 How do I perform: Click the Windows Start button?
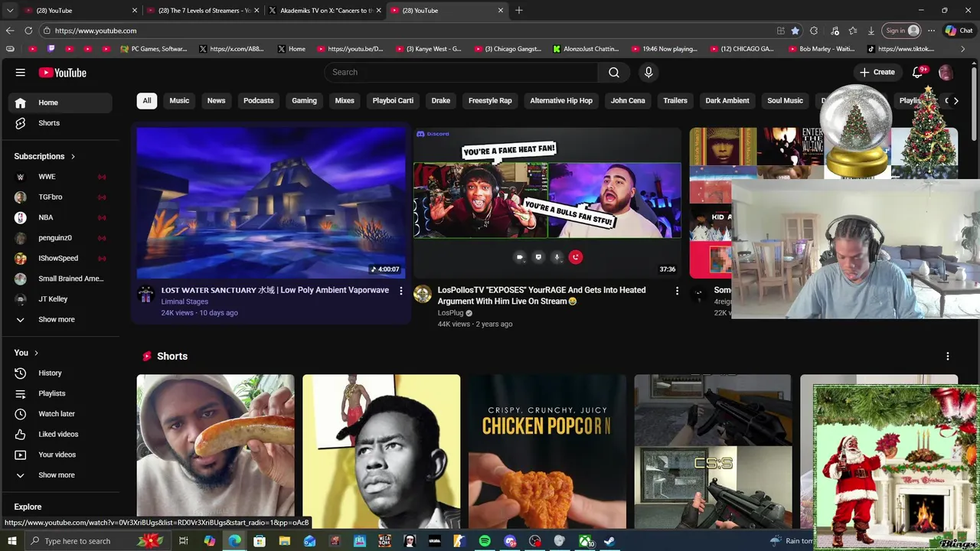(x=11, y=541)
